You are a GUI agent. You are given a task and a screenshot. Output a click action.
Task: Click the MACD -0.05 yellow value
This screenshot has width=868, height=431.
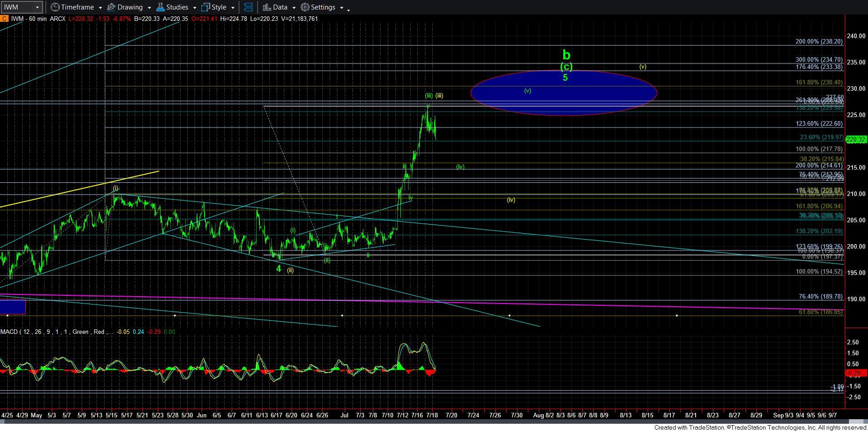point(123,332)
